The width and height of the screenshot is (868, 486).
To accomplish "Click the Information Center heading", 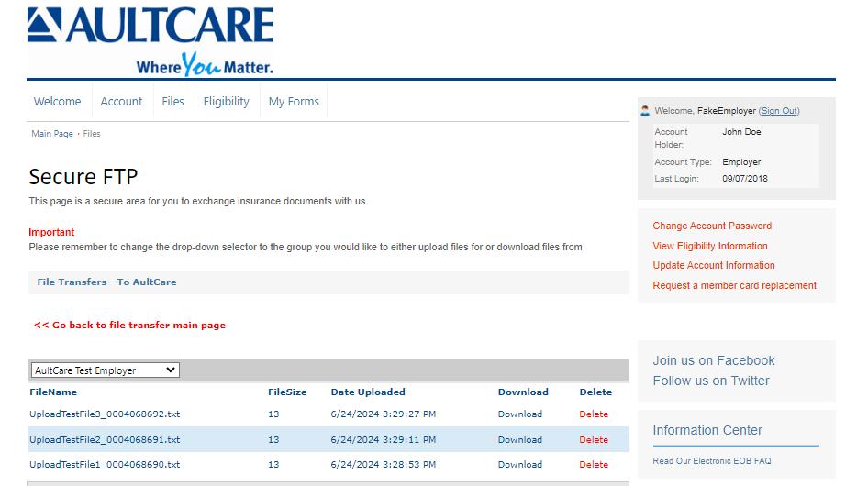I will tap(707, 430).
